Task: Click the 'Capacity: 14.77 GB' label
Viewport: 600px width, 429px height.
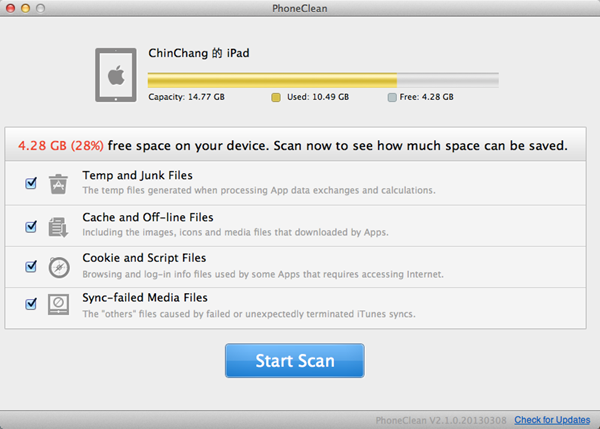Action: coord(186,97)
